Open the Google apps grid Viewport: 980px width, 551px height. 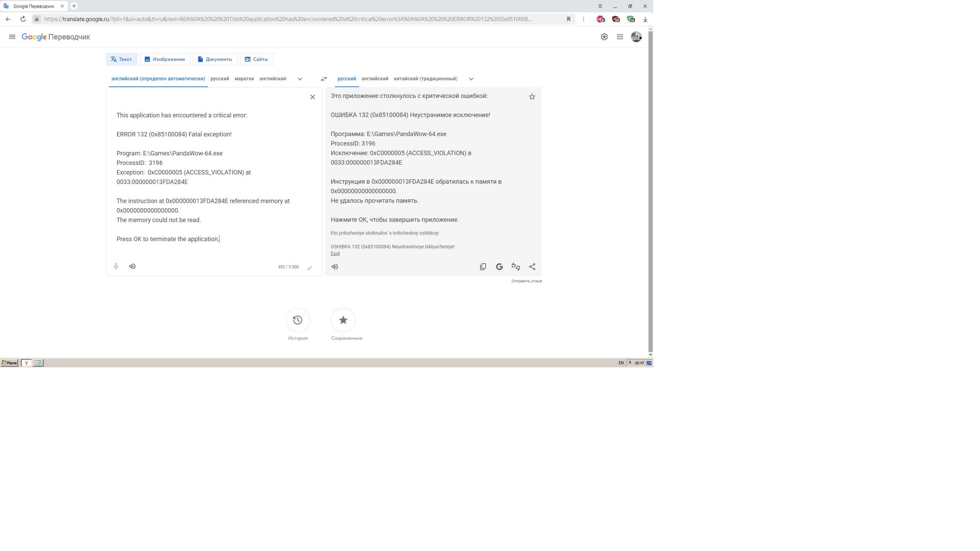pyautogui.click(x=620, y=37)
